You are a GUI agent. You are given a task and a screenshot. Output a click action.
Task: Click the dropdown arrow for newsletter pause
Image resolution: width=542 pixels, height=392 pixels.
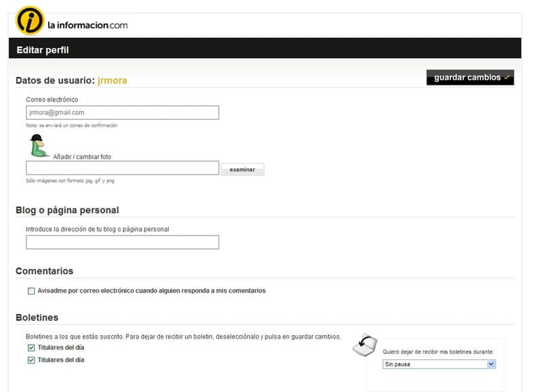[x=491, y=364]
